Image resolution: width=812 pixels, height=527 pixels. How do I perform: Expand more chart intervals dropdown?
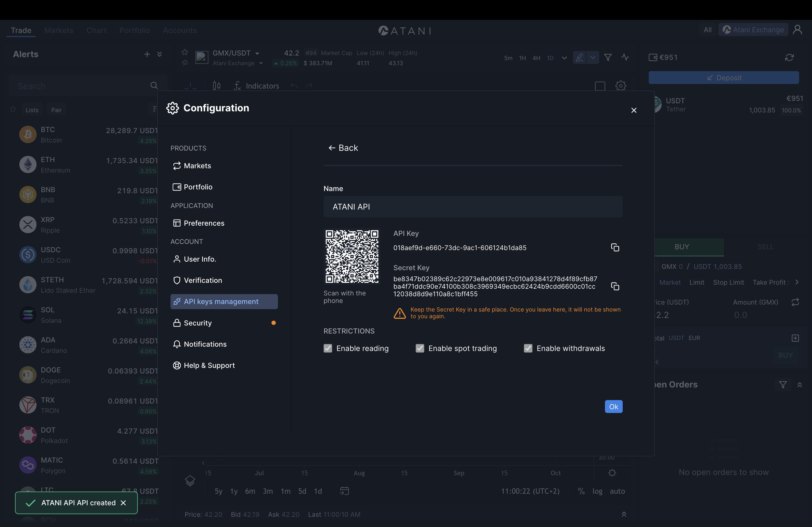pyautogui.click(x=564, y=58)
